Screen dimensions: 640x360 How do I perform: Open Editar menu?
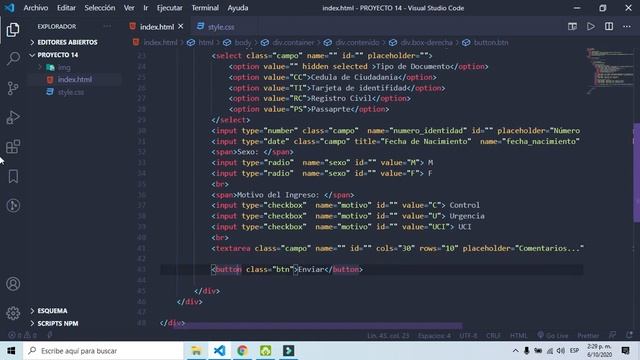point(66,8)
